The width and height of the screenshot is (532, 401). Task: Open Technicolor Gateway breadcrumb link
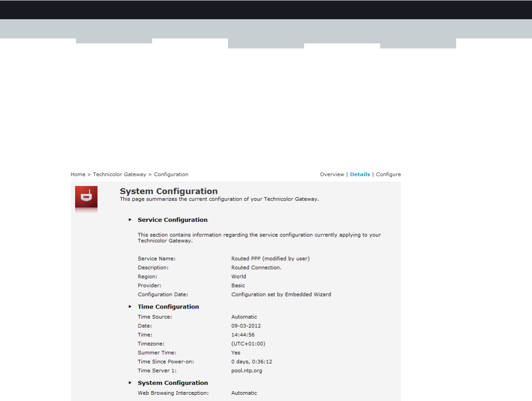(x=119, y=174)
